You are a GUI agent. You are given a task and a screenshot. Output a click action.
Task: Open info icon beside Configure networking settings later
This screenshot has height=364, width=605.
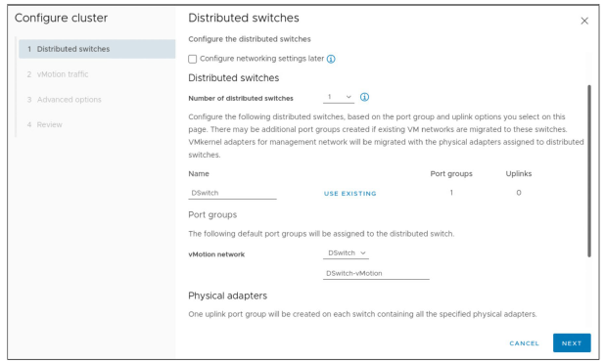[331, 59]
